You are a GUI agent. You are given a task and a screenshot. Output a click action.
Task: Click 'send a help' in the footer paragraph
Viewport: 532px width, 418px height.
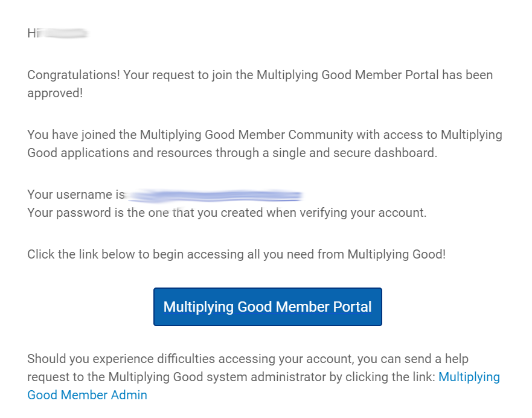437,359
